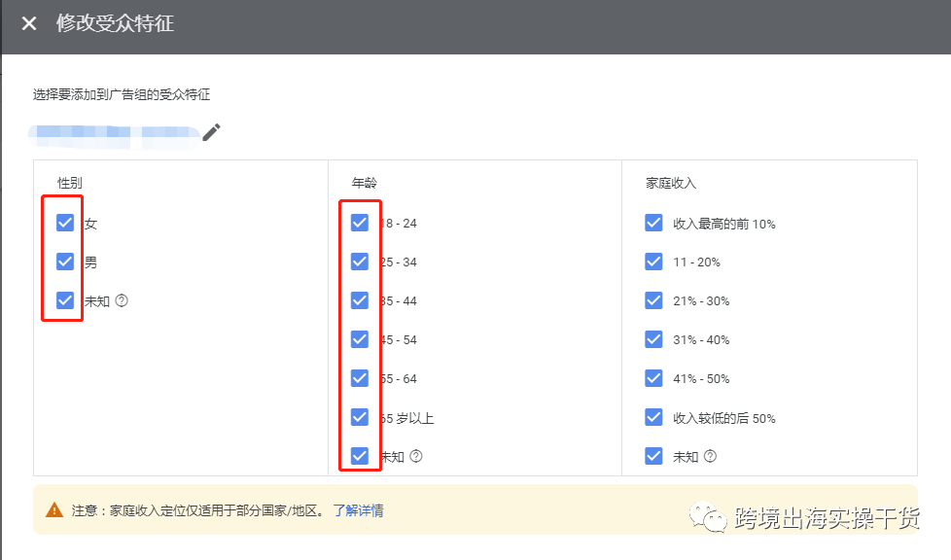Click the WeChat logo watermark
Screen dimensions: 951x560
click(x=709, y=518)
